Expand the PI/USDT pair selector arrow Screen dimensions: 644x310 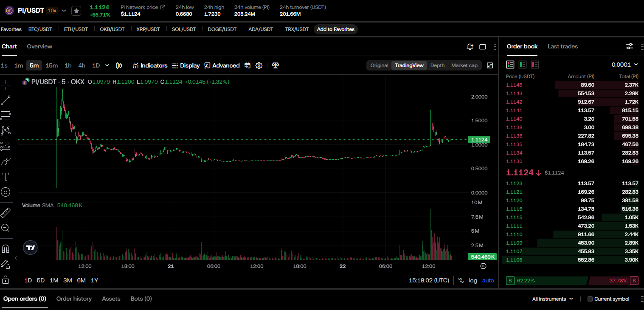(x=64, y=11)
